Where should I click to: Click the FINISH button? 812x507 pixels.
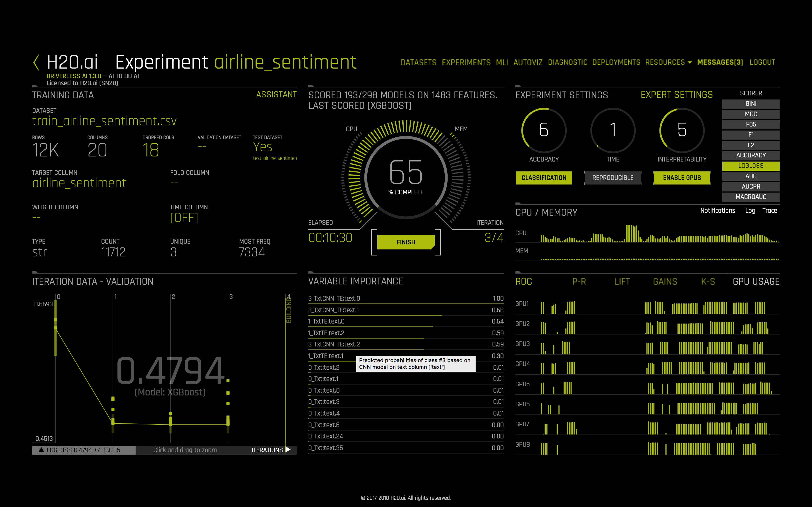(x=406, y=242)
